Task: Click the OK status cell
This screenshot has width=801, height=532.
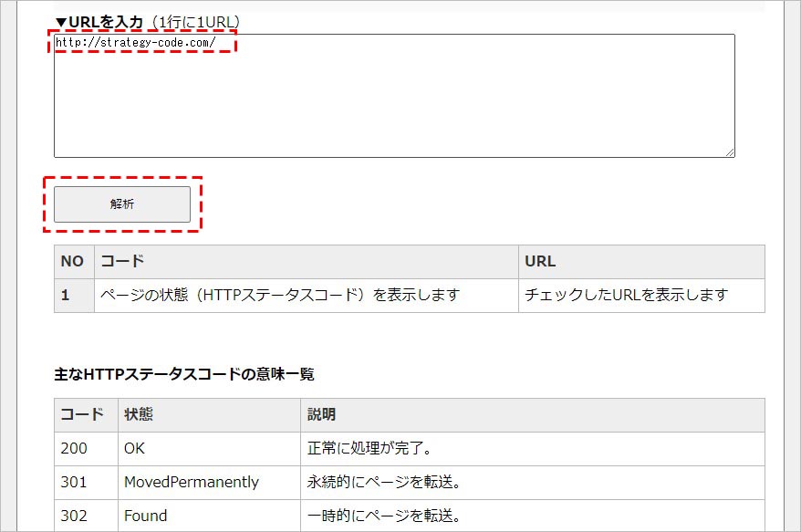Action: [x=135, y=448]
